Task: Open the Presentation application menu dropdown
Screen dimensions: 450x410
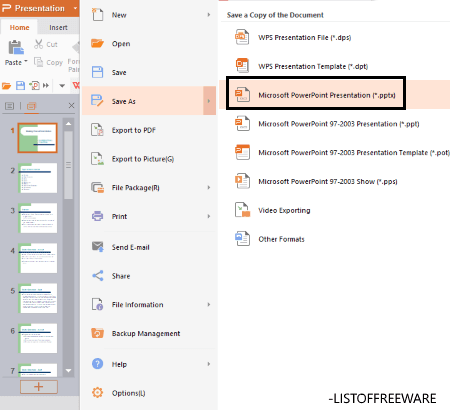Action: (x=75, y=8)
